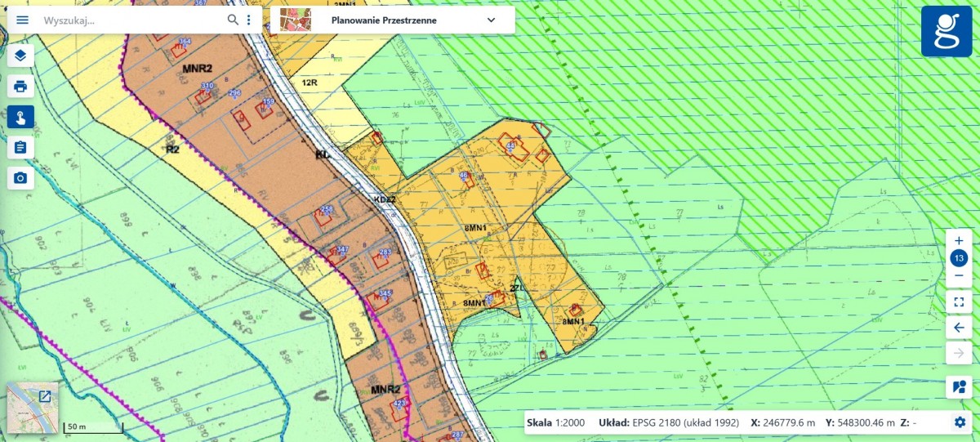Show the full map extent
Screen dimensions: 980x442
(959, 302)
